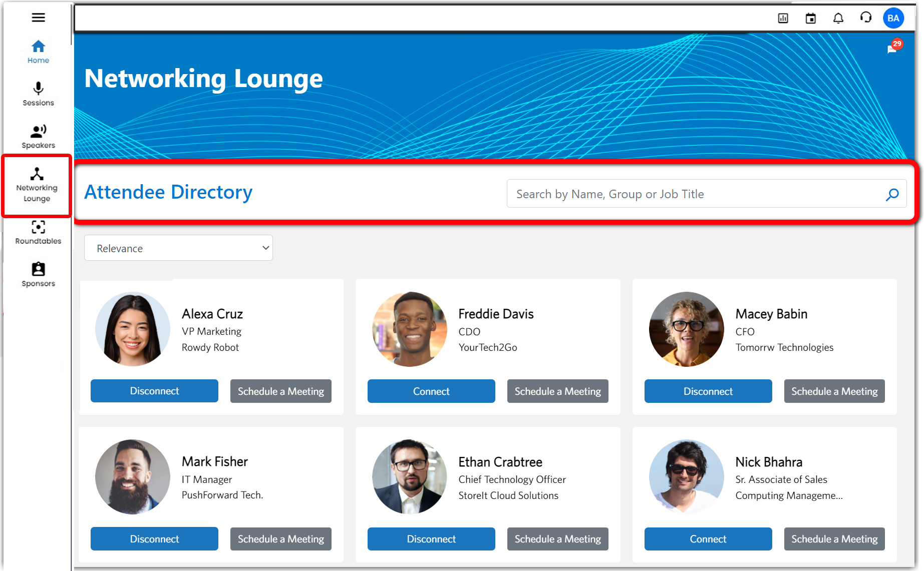Click the name Freddie Davis
This screenshot has height=571, width=924.
pos(496,314)
